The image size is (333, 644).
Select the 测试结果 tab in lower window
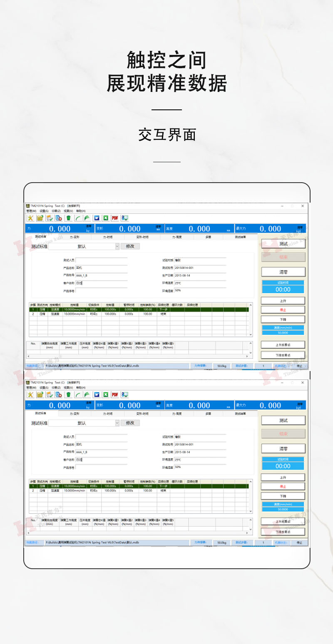point(241,414)
